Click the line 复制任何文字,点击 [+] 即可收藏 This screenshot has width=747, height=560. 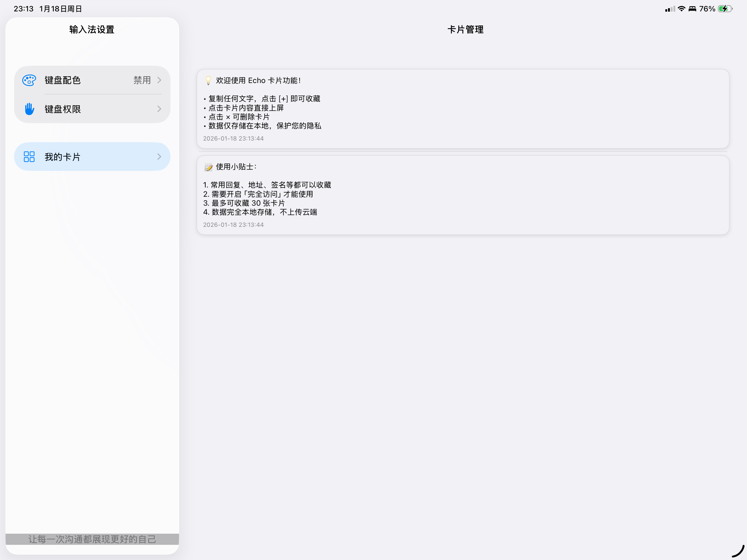tap(262, 98)
